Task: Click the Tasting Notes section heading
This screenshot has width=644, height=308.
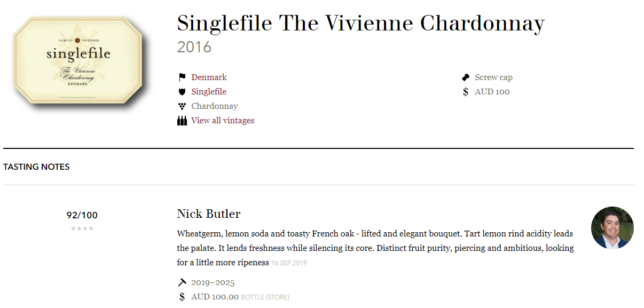Action: [x=36, y=167]
